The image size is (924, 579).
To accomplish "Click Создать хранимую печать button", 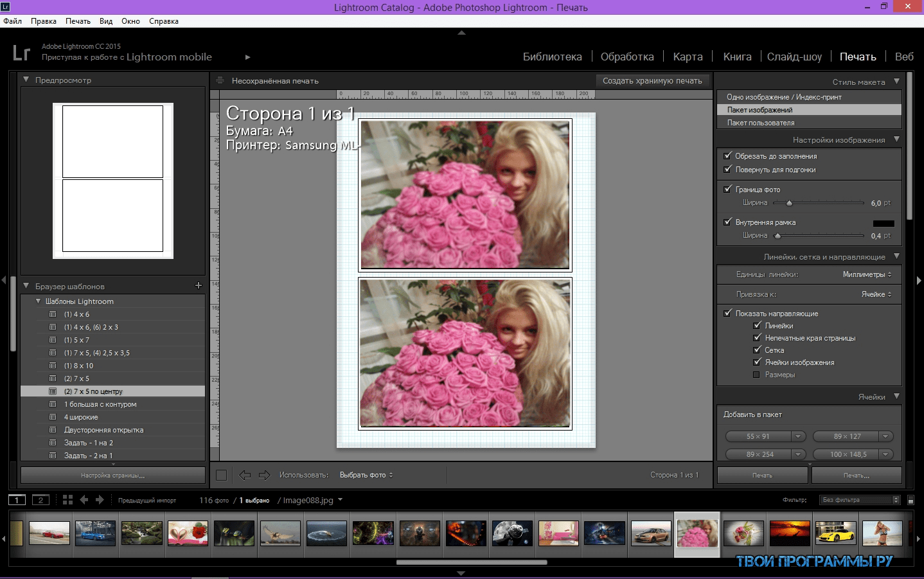I will [x=652, y=81].
